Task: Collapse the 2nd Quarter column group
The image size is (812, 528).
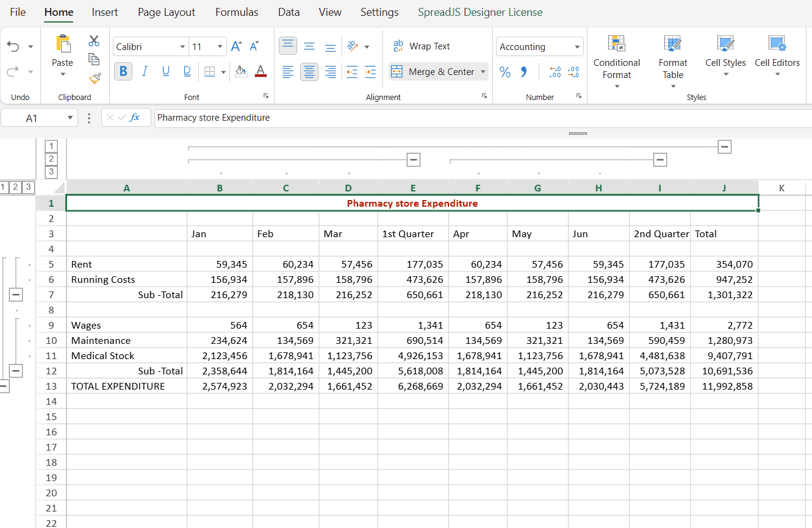Action: pos(660,160)
